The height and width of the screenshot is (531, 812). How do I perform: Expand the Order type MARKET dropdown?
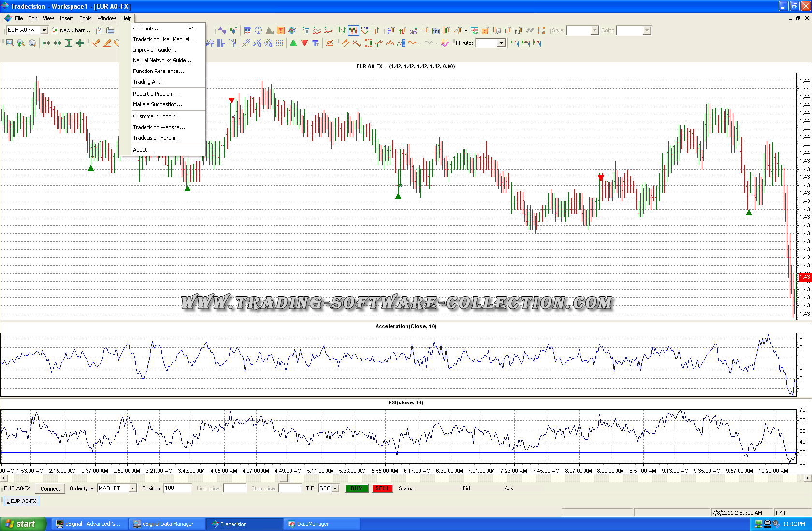(132, 488)
